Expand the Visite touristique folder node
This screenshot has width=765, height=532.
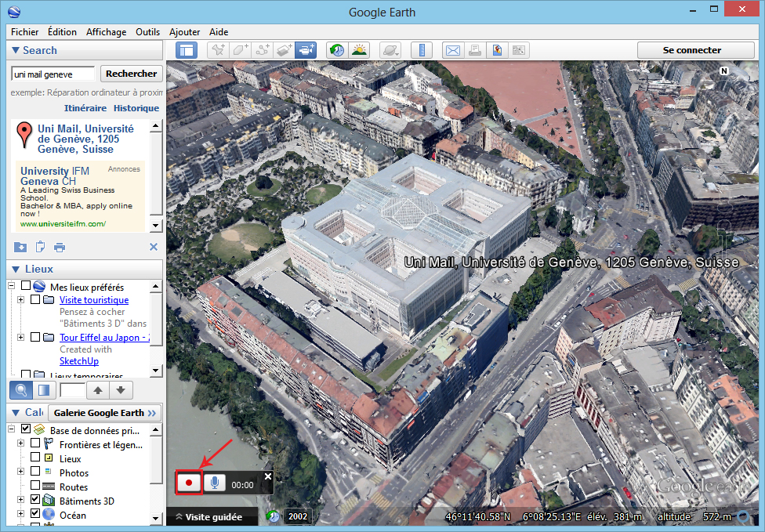pyautogui.click(x=21, y=299)
